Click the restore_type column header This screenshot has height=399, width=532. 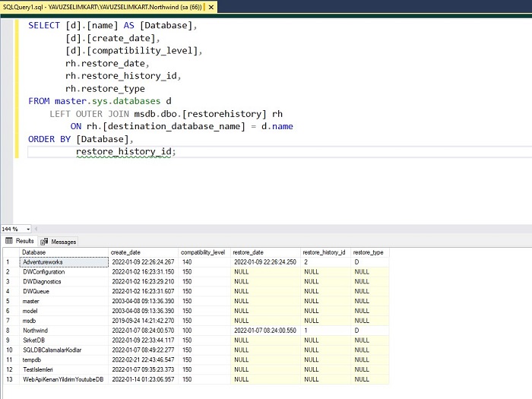(x=370, y=252)
